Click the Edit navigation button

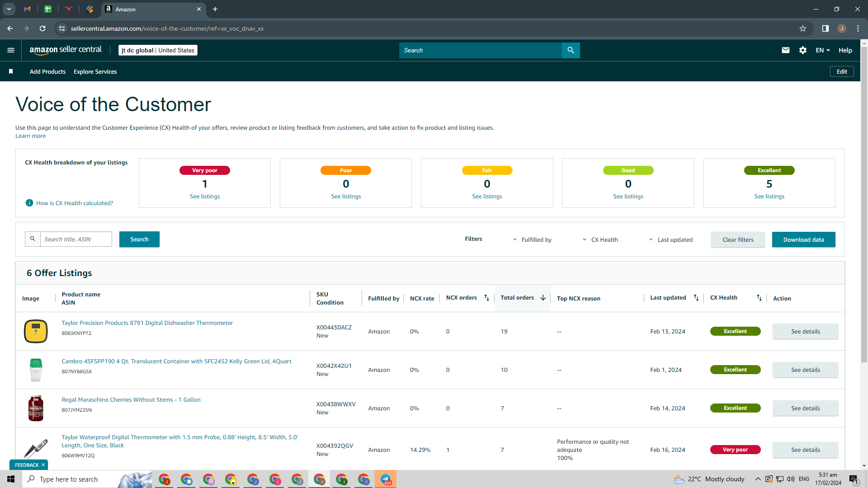842,71
